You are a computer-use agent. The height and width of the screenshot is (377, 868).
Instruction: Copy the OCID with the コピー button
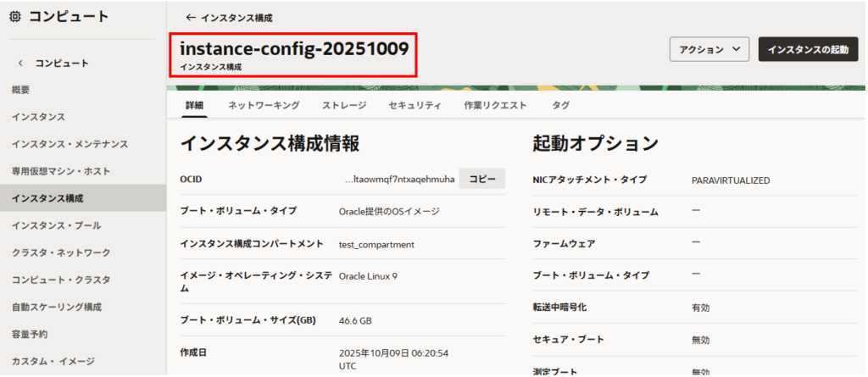(482, 179)
